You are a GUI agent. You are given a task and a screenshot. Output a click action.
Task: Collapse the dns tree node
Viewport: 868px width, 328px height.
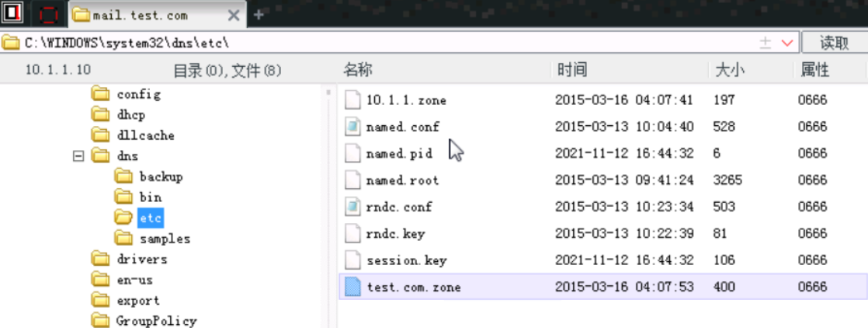coord(78,155)
